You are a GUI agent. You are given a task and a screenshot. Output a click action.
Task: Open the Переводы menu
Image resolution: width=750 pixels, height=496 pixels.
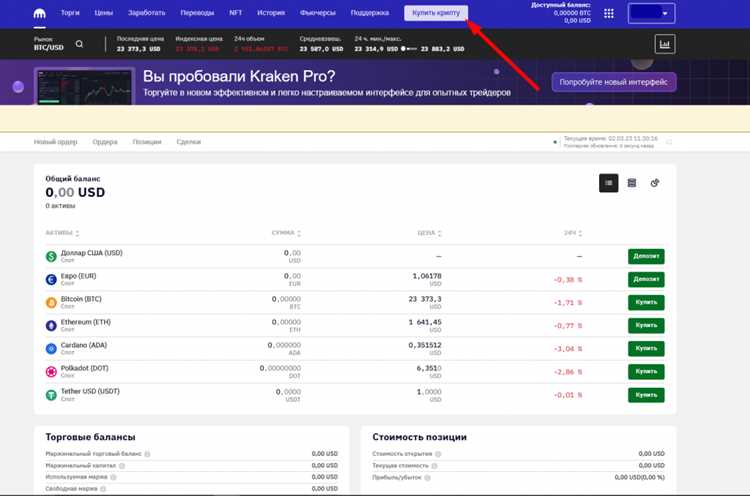197,13
